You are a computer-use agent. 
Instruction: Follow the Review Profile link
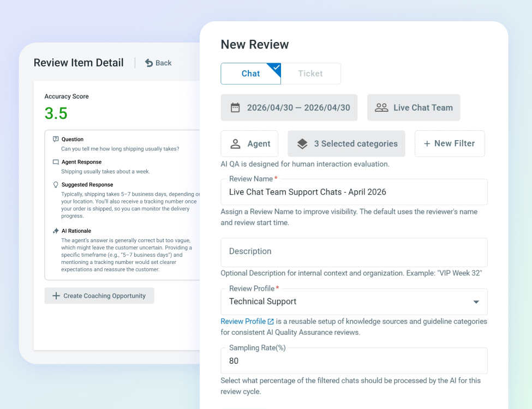(x=243, y=321)
